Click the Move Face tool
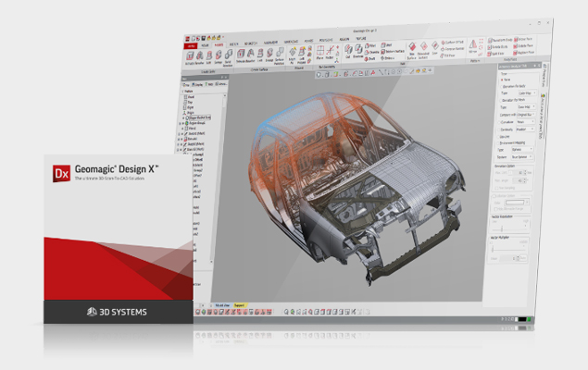 pyautogui.click(x=523, y=39)
